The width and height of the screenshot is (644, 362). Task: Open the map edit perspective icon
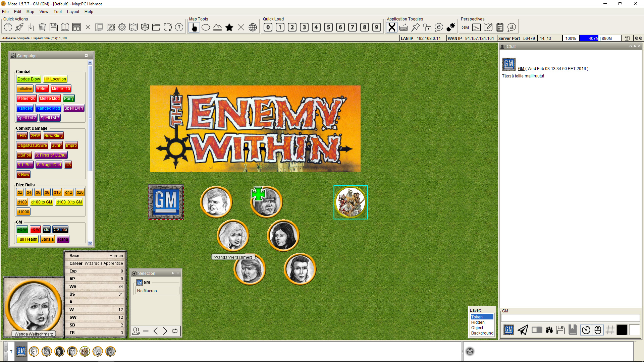488,27
